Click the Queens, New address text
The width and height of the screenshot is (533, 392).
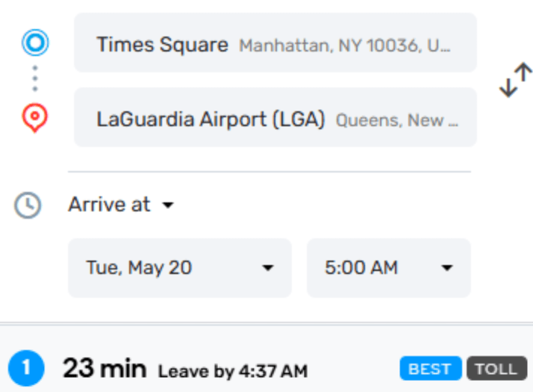tap(396, 120)
